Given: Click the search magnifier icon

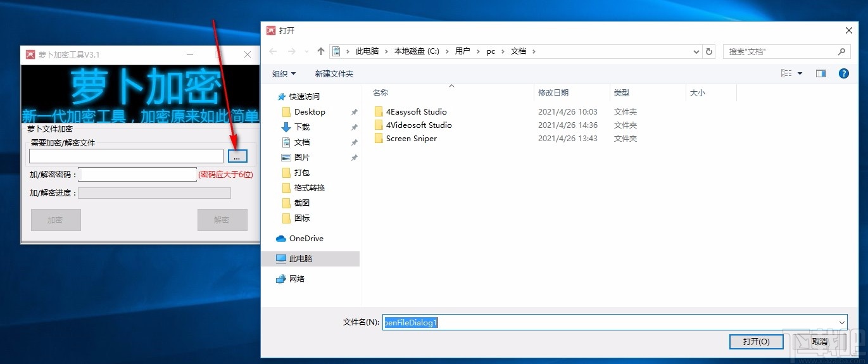Looking at the screenshot, I should coord(841,51).
